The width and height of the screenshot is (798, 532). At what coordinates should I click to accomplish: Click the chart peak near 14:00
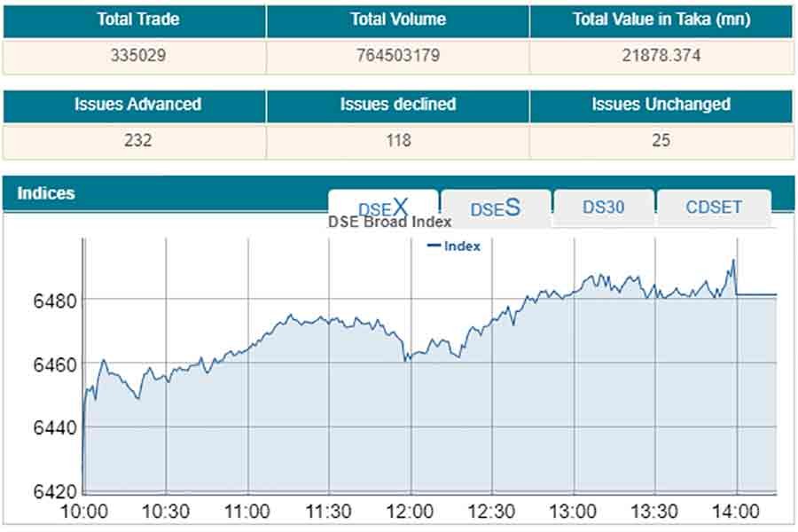[x=732, y=259]
